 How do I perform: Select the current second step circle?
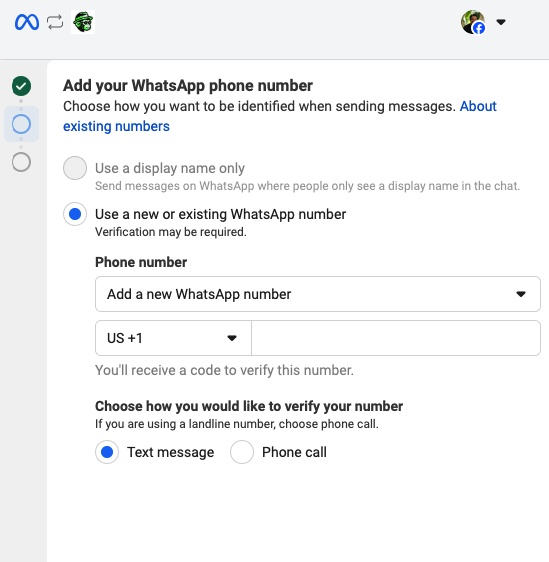[x=22, y=124]
